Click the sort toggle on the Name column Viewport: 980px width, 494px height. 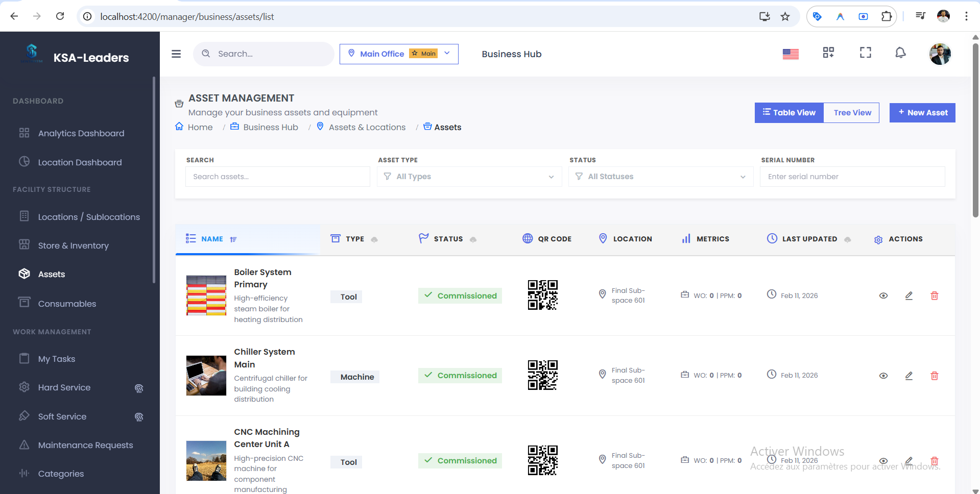pyautogui.click(x=233, y=239)
